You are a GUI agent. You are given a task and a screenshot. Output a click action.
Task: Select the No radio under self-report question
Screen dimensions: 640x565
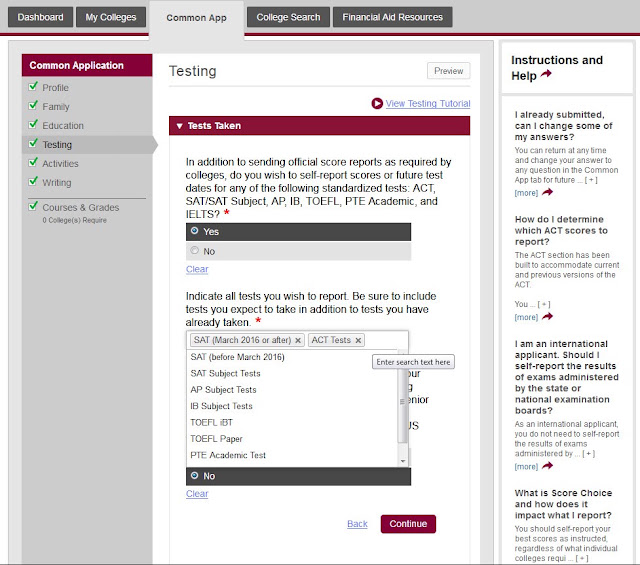[x=194, y=250]
